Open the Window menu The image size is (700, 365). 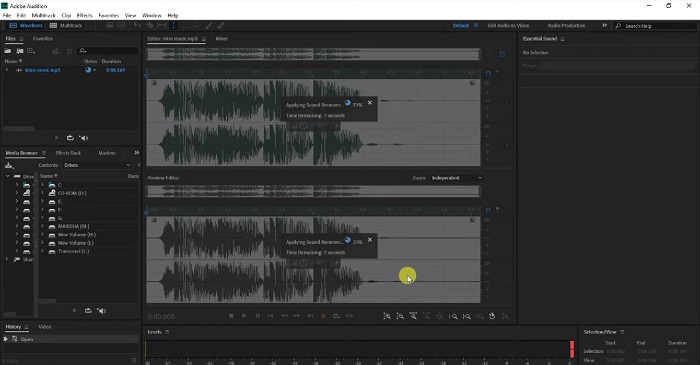point(152,15)
